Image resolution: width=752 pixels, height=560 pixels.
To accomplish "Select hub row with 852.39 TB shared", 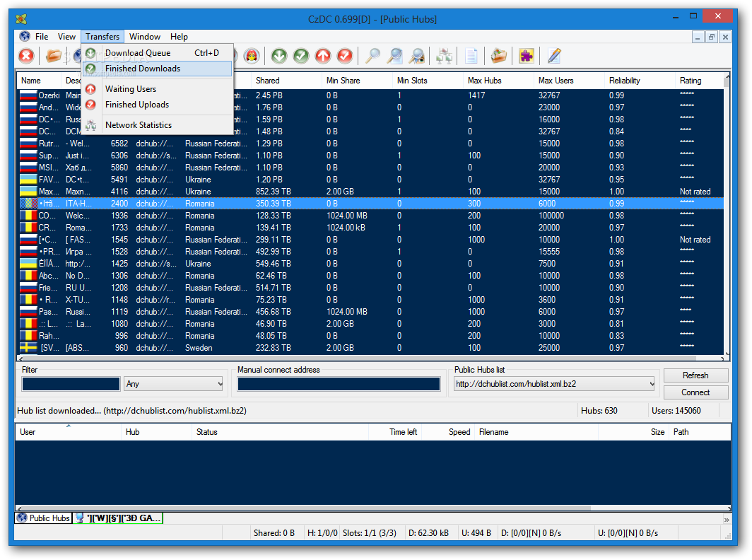I will point(370,192).
